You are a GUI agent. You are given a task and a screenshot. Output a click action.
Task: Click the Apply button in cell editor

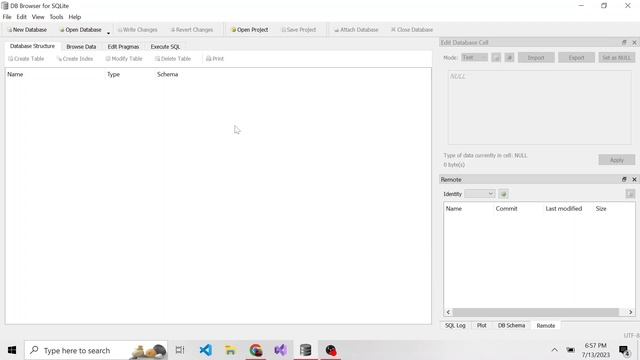[x=617, y=160]
